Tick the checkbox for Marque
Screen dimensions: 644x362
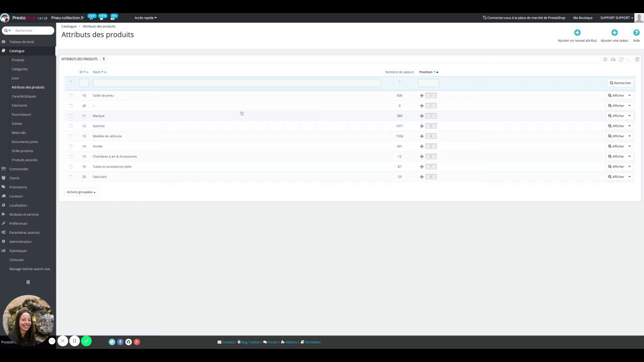(x=70, y=116)
